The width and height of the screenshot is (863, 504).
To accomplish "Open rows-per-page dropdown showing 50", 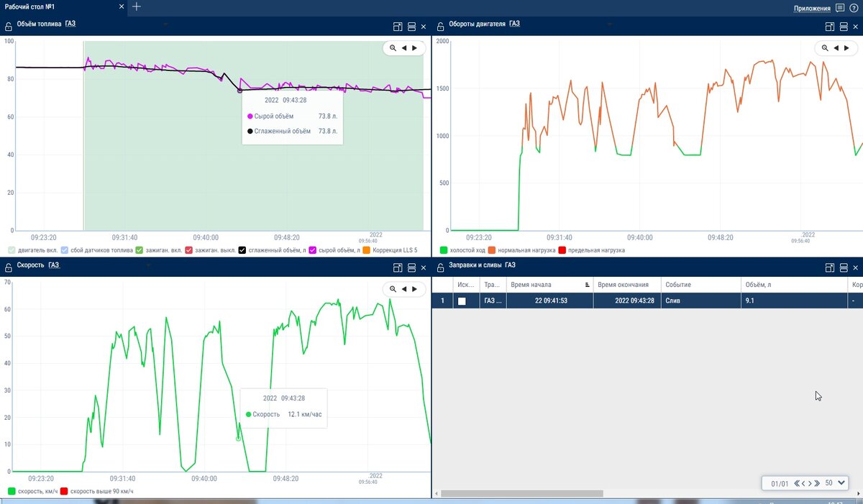I will 836,483.
